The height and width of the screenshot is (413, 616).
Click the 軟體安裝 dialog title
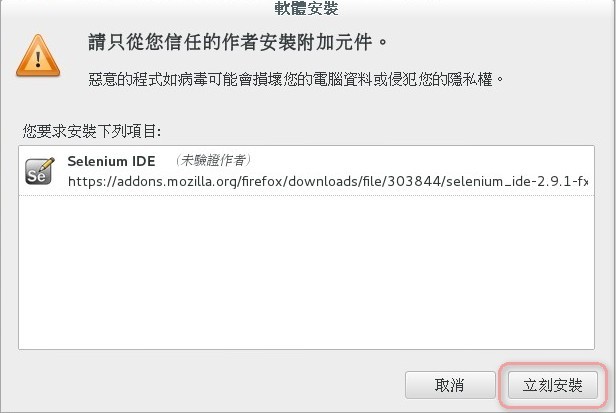pos(306,8)
